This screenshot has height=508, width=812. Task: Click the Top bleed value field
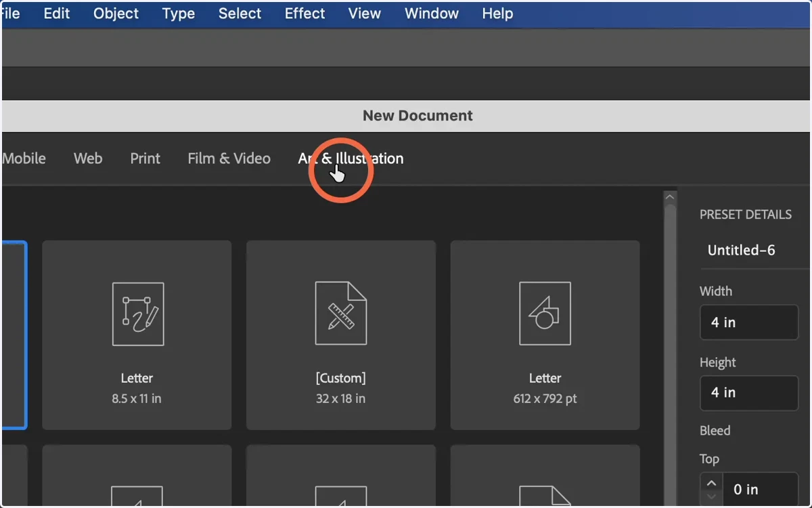(x=761, y=489)
